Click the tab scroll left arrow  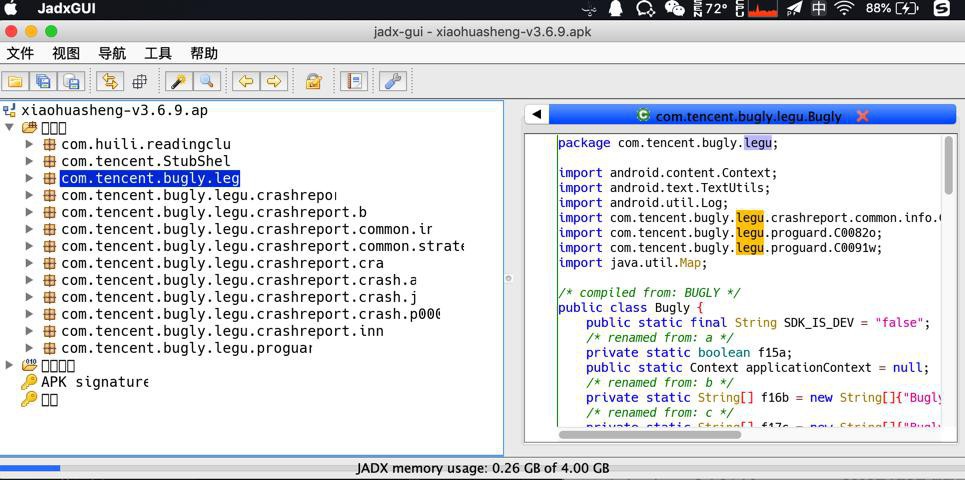click(x=537, y=115)
